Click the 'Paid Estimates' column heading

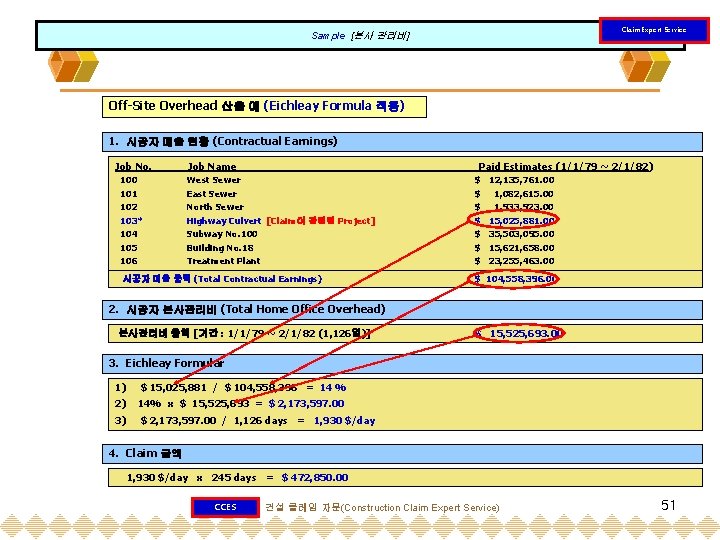[565, 166]
